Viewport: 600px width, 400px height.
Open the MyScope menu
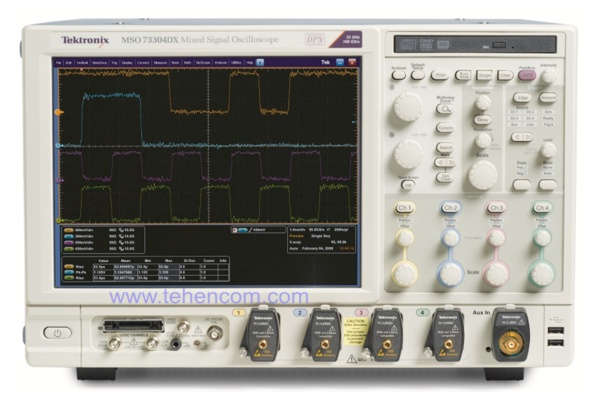pyautogui.click(x=202, y=62)
